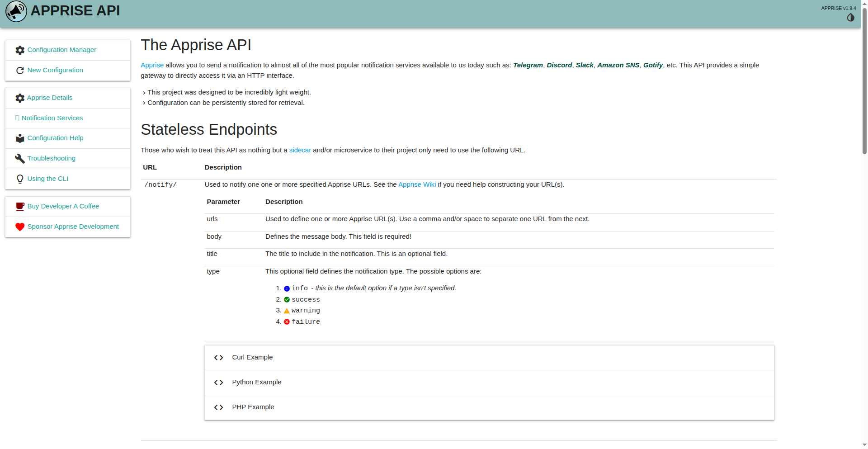The height and width of the screenshot is (449, 868).
Task: Click the Using the CLI lightbulb icon
Action: (x=20, y=179)
